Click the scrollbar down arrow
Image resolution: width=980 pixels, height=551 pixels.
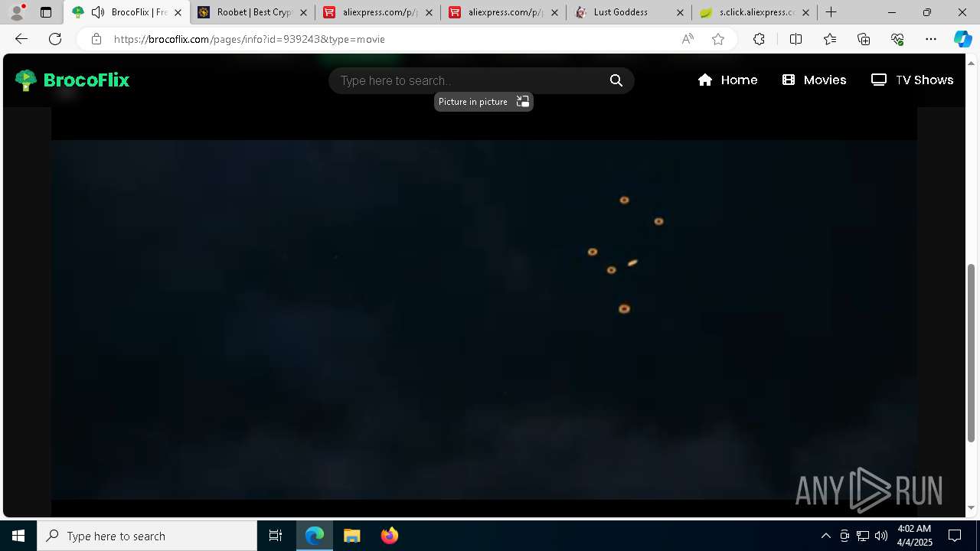[x=972, y=508]
